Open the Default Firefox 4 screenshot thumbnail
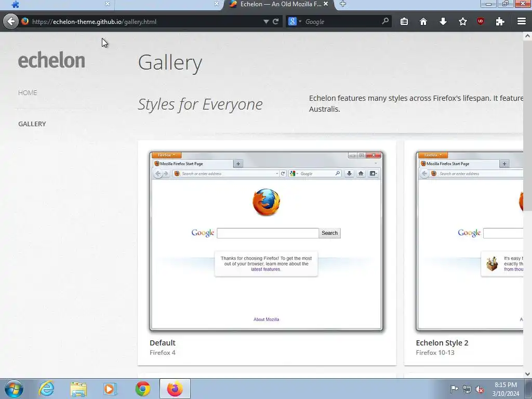 pos(267,241)
